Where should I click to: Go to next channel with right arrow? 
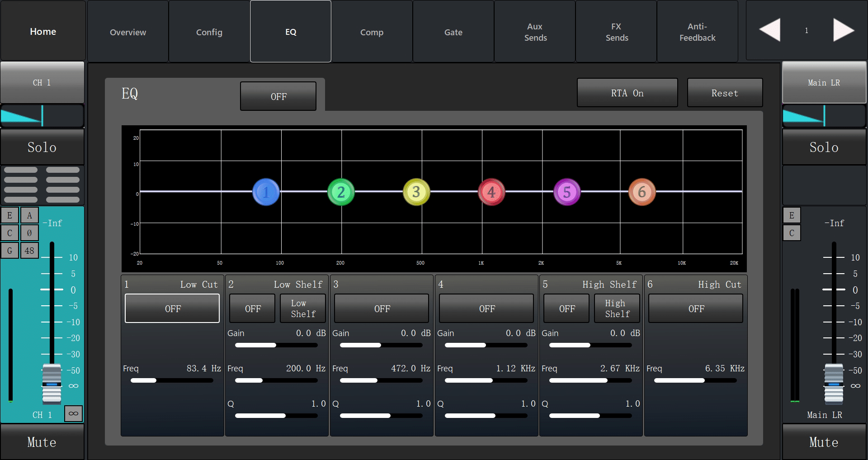click(x=843, y=30)
